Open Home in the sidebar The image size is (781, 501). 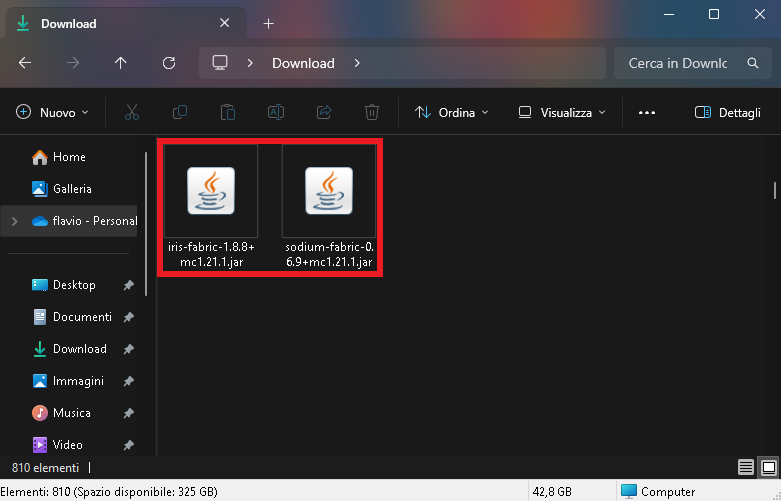tap(69, 157)
